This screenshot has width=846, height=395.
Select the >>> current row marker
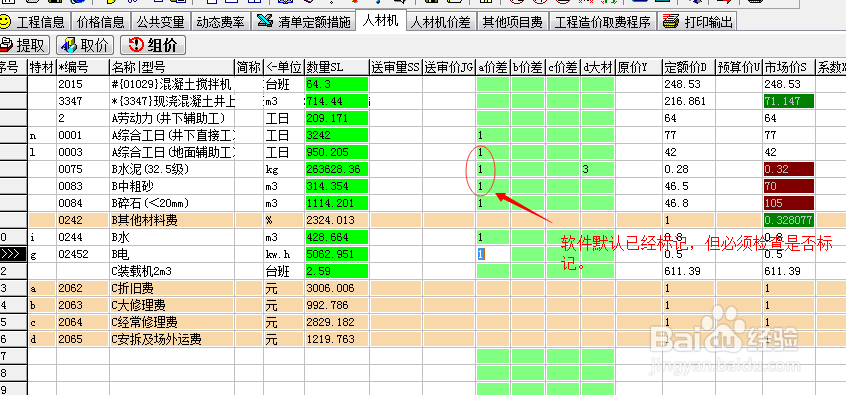[x=13, y=254]
